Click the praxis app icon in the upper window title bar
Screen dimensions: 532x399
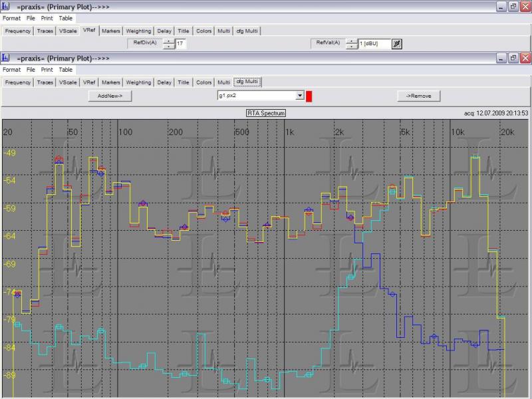[x=5, y=7]
